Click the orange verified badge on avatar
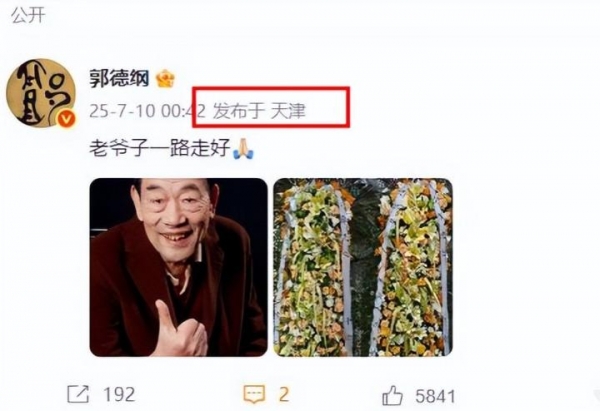This screenshot has width=600, height=411. 66,120
